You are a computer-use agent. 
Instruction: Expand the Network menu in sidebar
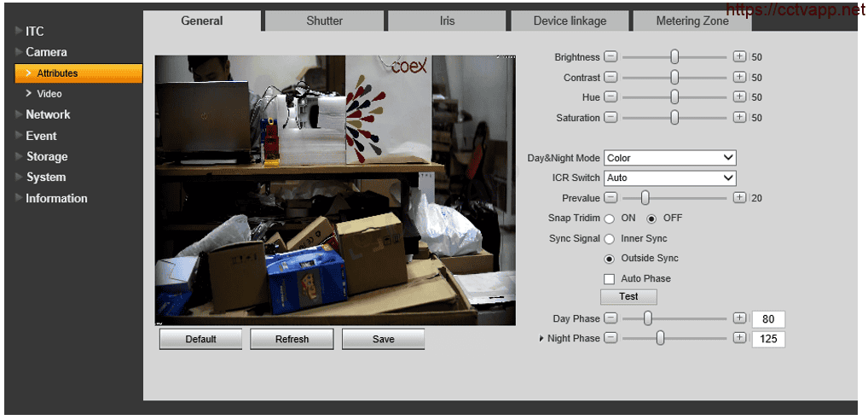click(48, 114)
